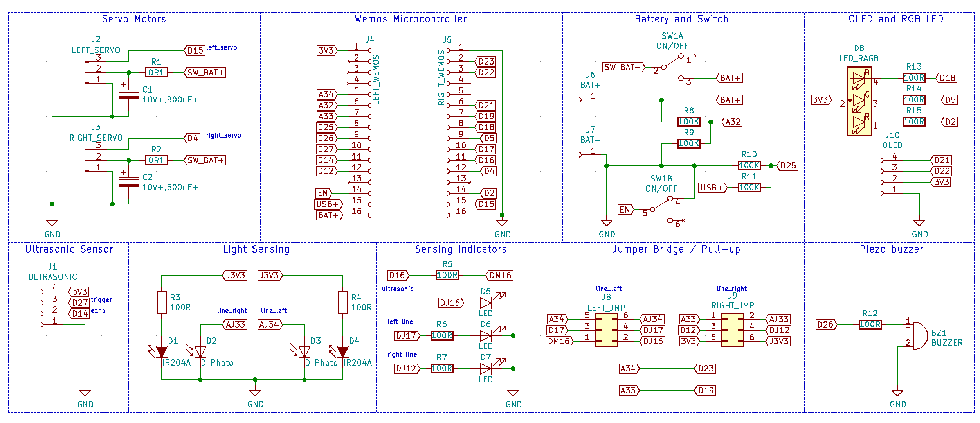Click the R8 100K resistor
Screen dimensions: 980x423
click(x=688, y=122)
